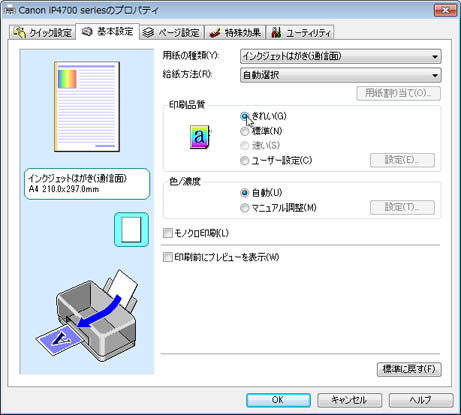Select ユーザー設定(C) quality radio button
This screenshot has width=461, height=415.
pos(276,161)
